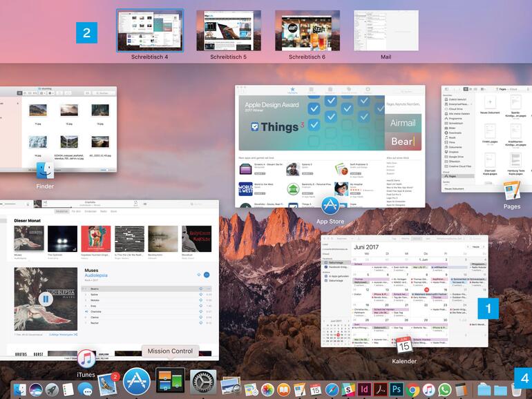Click the App Store icon in the Dock
This screenshot has height=399, width=532.
[136, 382]
